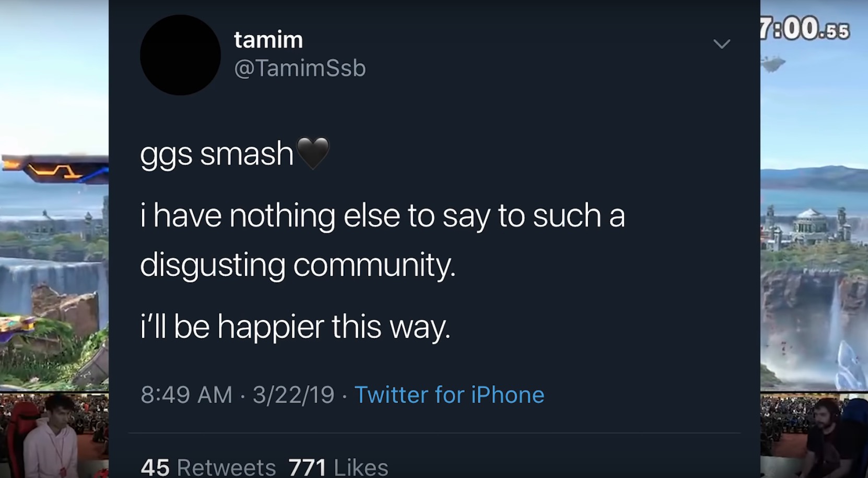
Task: Click the domed temple building in the background
Action: tap(809, 222)
